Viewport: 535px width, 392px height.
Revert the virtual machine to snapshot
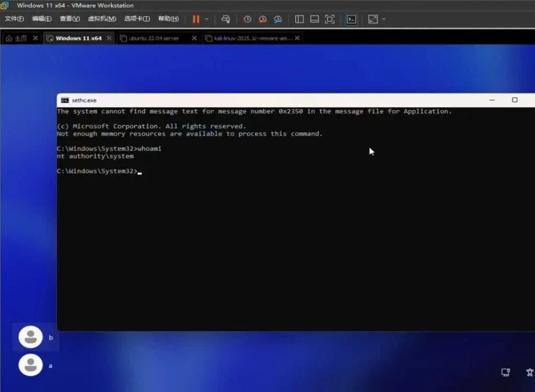[x=263, y=19]
